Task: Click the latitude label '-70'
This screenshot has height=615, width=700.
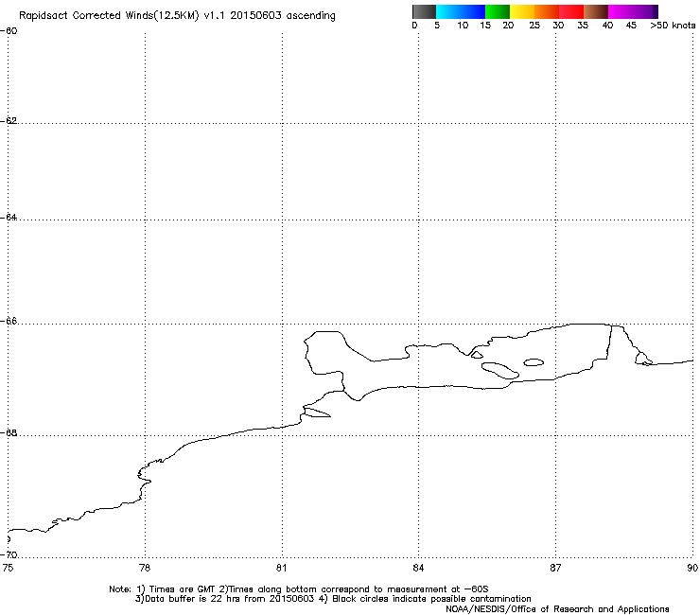Action: tap(9, 554)
